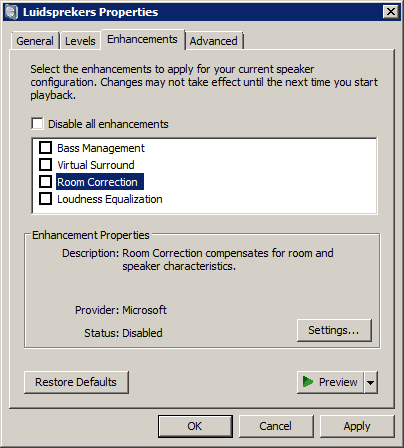Open the Levels tab

pyautogui.click(x=80, y=41)
